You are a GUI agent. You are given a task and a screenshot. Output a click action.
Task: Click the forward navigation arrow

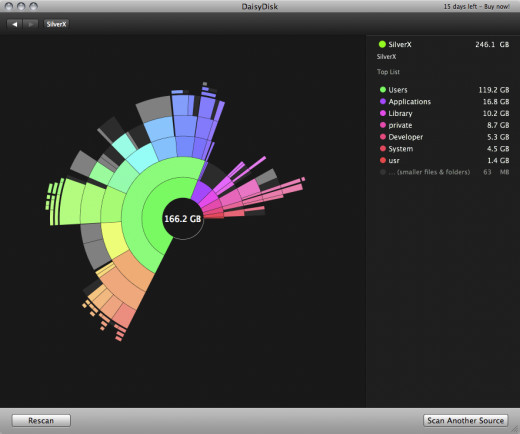(30, 24)
